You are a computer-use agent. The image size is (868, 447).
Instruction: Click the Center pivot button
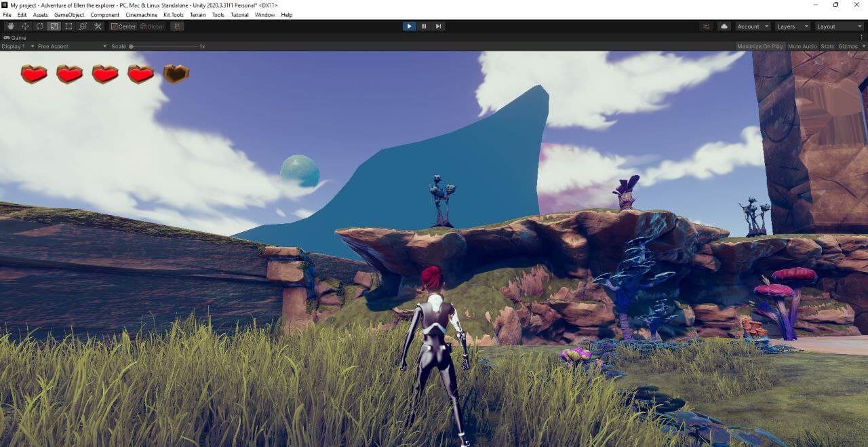[x=123, y=26]
